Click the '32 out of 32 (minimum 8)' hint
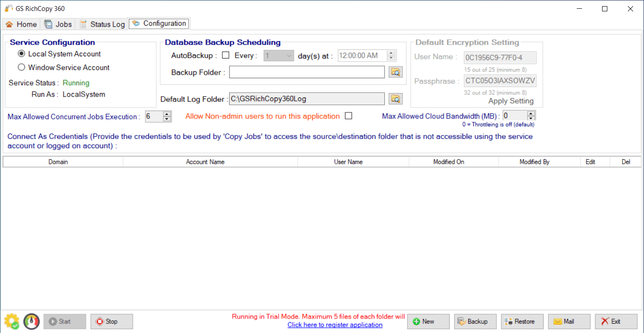 [495, 93]
